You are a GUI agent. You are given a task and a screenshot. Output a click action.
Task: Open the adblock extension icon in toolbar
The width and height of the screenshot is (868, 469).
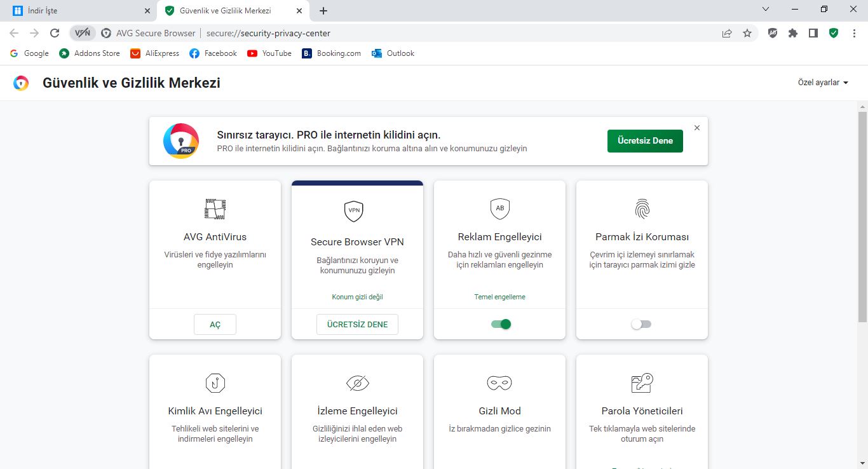[773, 33]
